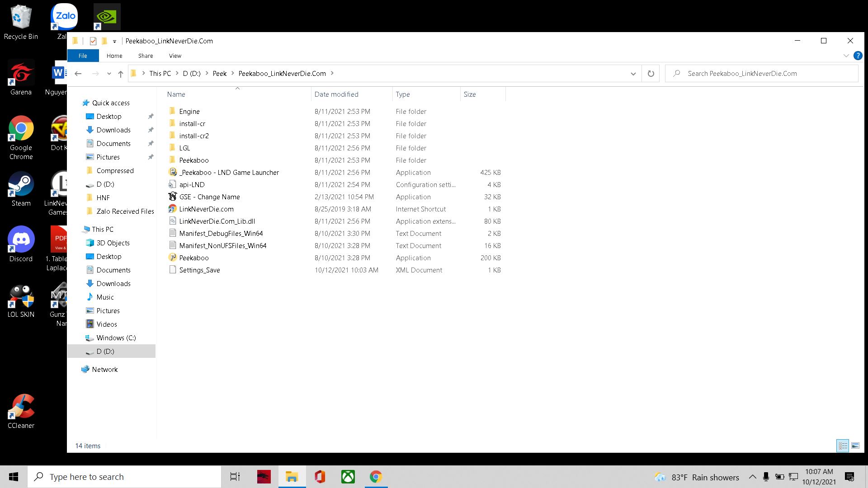Open the File menu
The width and height of the screenshot is (868, 488).
point(83,56)
